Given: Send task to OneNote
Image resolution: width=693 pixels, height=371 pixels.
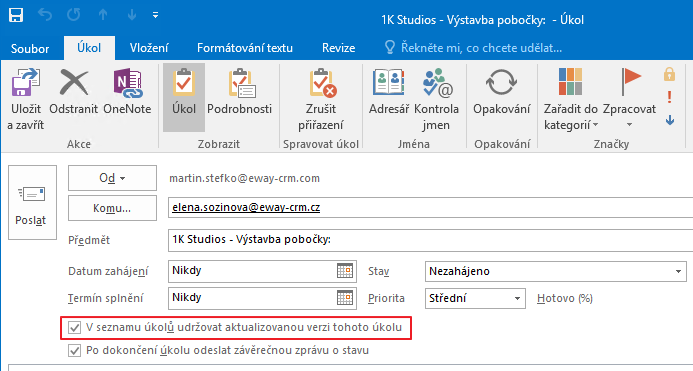Looking at the screenshot, I should click(127, 92).
